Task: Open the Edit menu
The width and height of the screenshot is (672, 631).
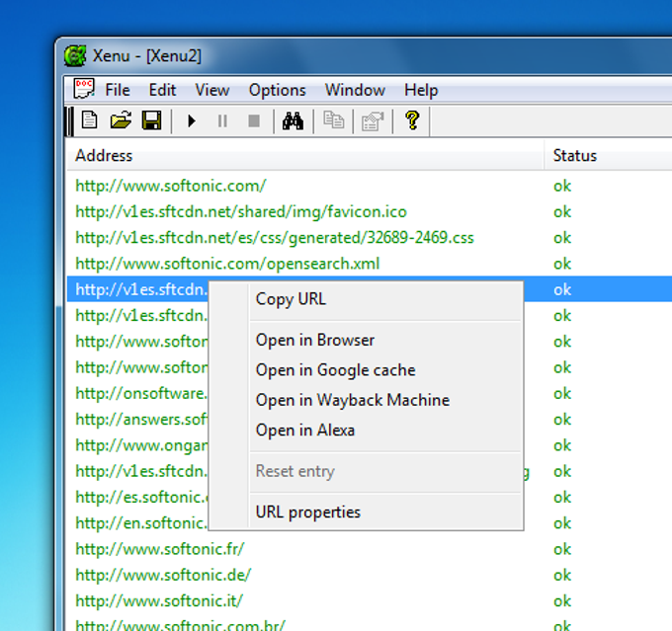Action: pyautogui.click(x=162, y=90)
